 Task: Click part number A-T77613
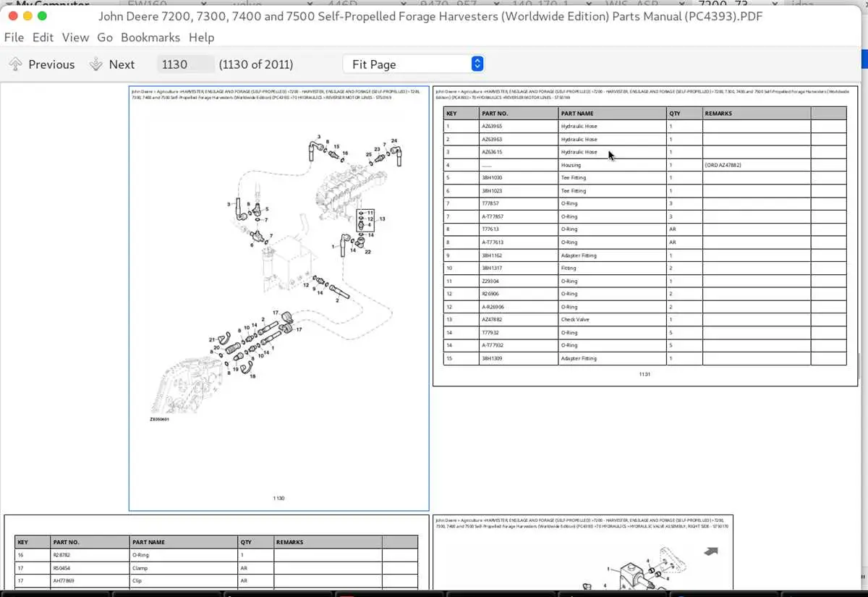pos(493,242)
